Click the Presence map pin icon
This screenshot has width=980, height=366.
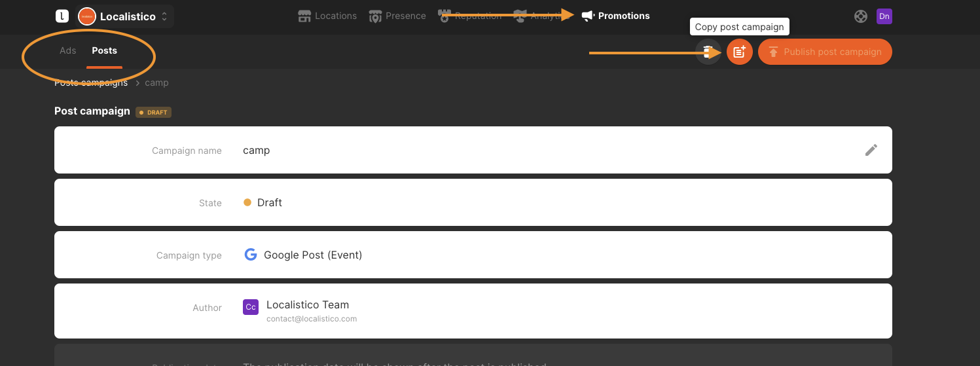click(x=375, y=16)
